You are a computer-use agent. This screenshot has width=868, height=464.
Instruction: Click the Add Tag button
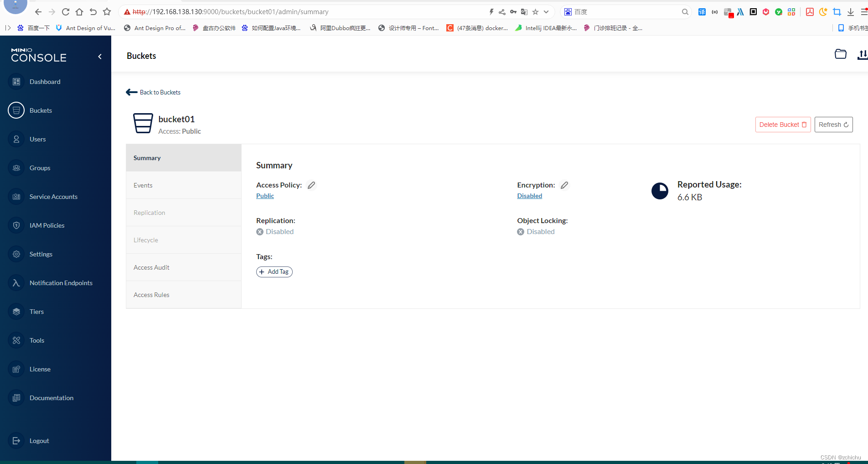(274, 271)
